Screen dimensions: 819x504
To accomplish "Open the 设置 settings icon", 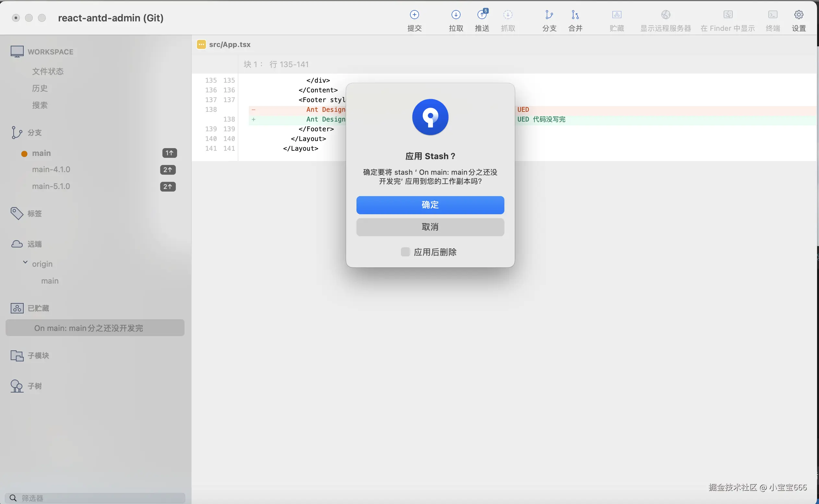I will click(x=799, y=15).
